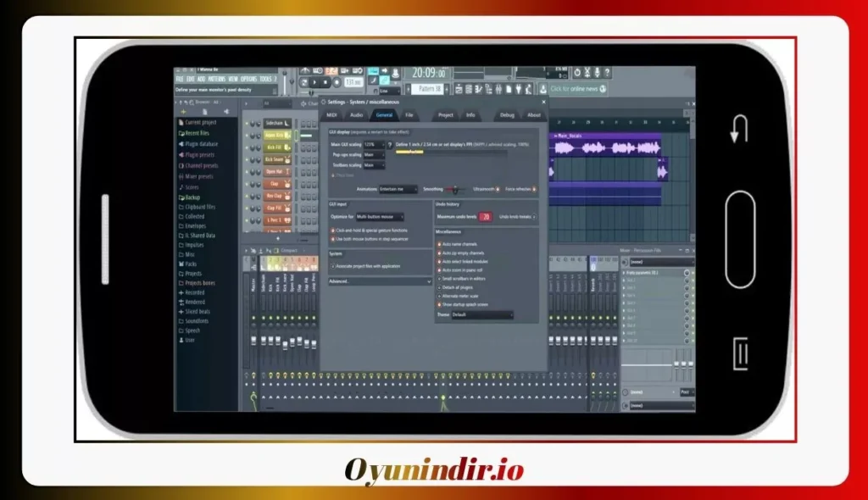Expand the Advanced section

pos(380,281)
